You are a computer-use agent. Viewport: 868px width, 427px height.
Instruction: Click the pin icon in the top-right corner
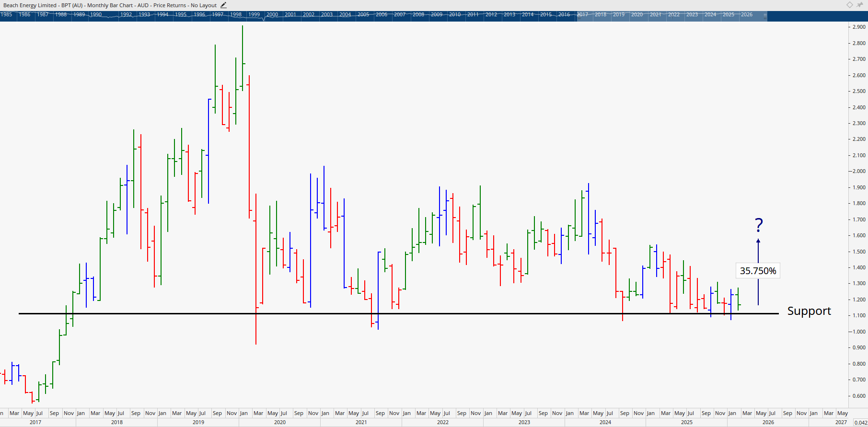(x=860, y=5)
